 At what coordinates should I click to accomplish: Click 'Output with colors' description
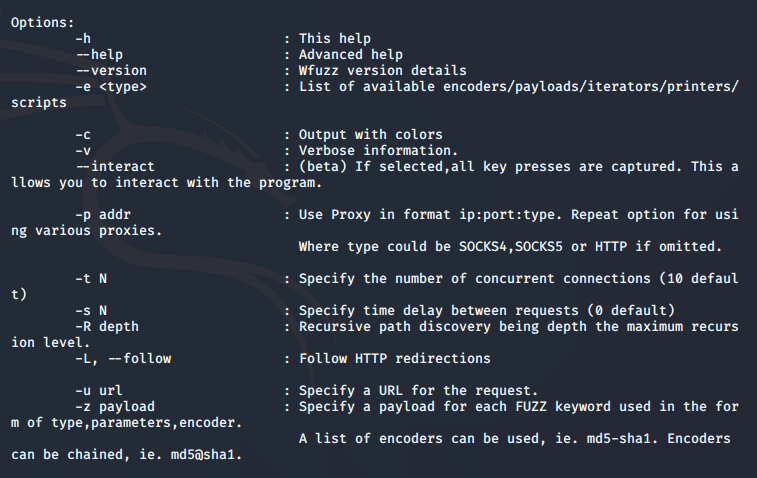pyautogui.click(x=371, y=135)
